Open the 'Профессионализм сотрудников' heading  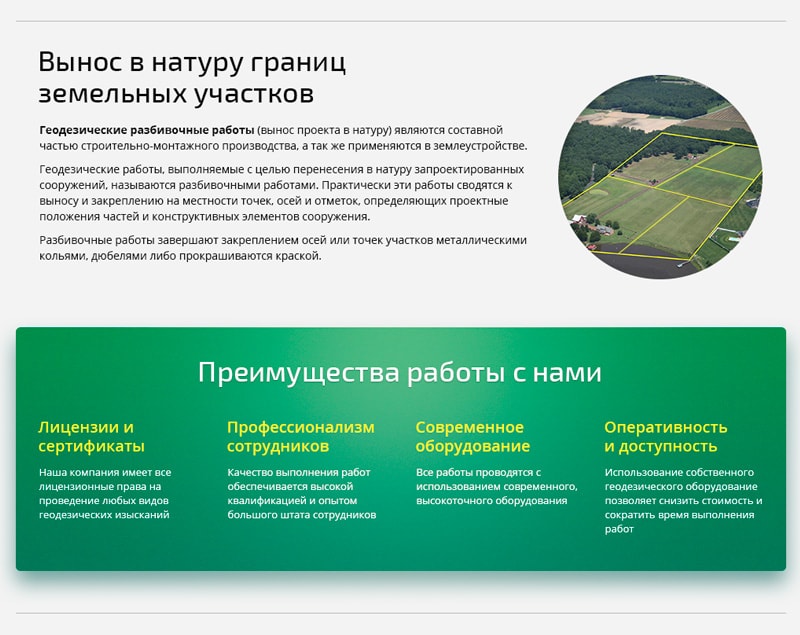click(300, 437)
